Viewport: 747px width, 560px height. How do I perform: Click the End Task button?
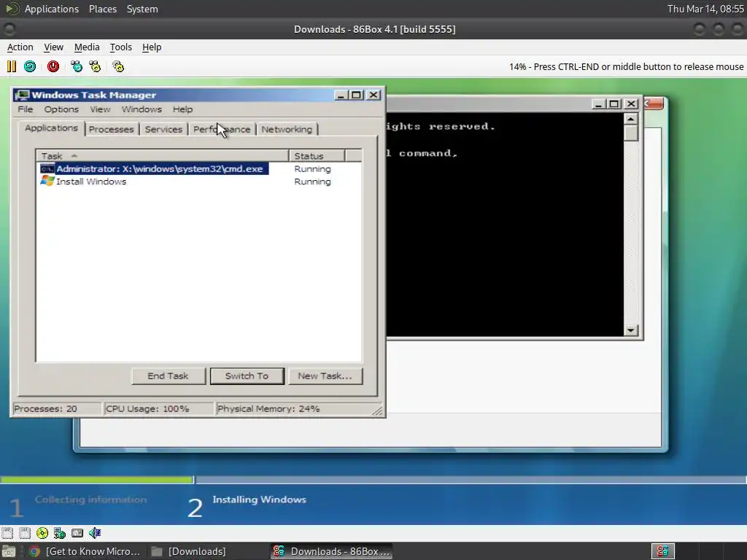click(169, 376)
